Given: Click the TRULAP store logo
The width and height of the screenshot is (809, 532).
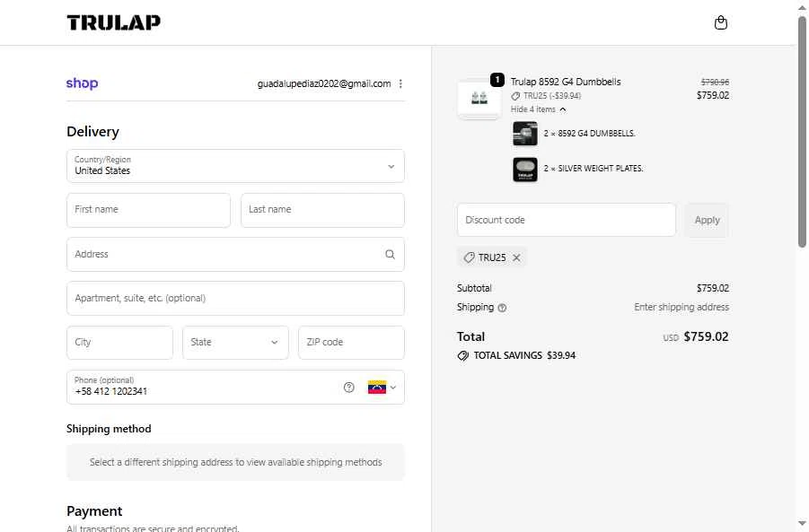Looking at the screenshot, I should [113, 22].
